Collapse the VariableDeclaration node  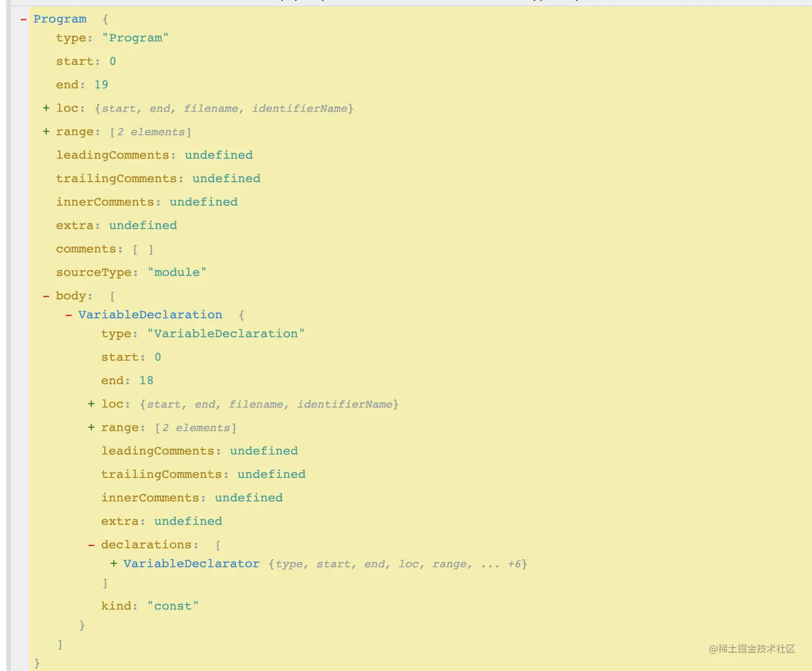[x=69, y=315]
